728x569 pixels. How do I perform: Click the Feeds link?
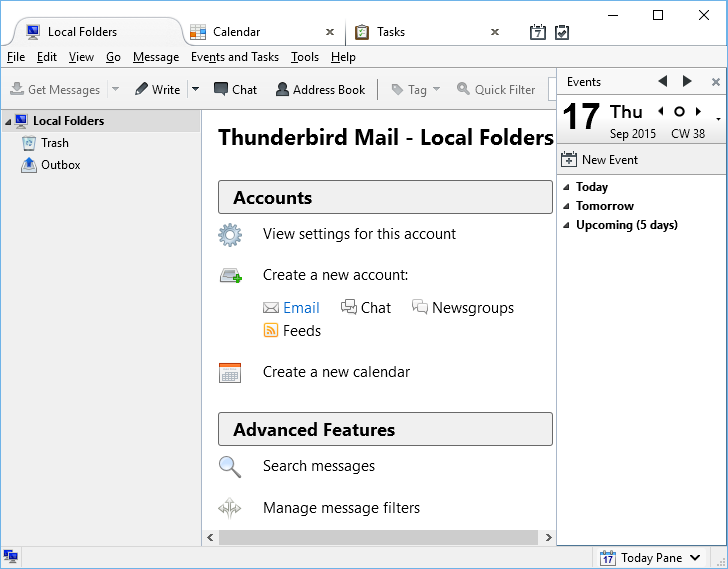[302, 331]
